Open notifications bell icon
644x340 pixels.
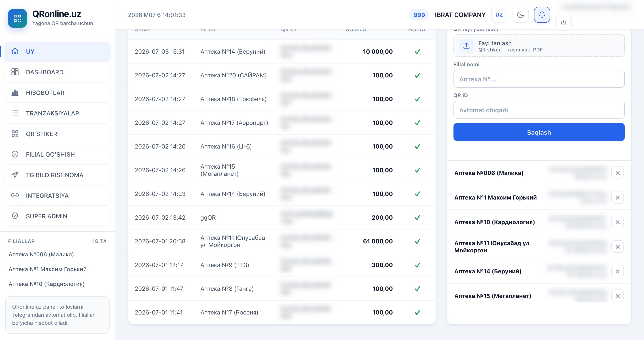[x=542, y=15]
